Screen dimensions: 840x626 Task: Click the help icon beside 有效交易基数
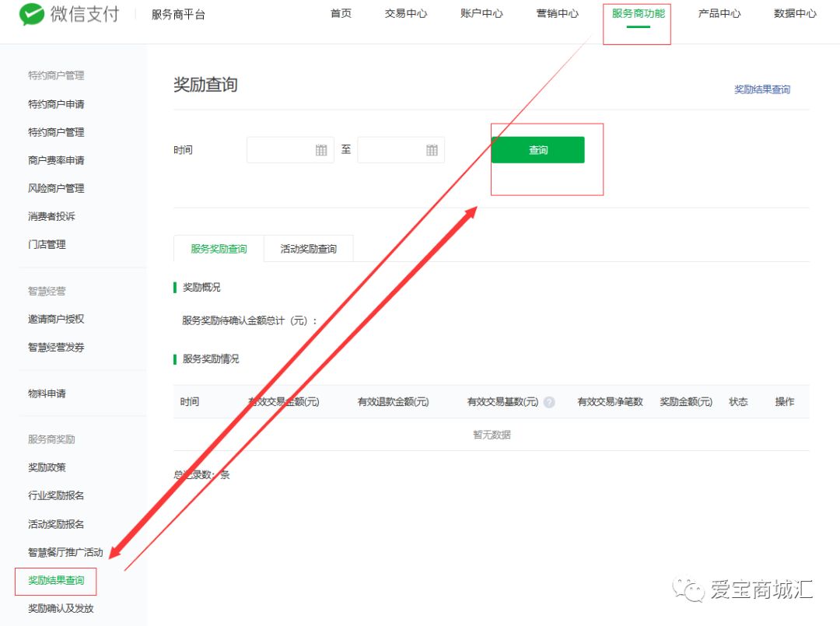(549, 402)
